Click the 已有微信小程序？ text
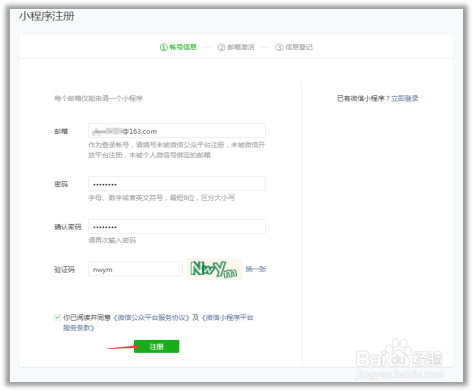The height and width of the screenshot is (392, 473). click(363, 98)
